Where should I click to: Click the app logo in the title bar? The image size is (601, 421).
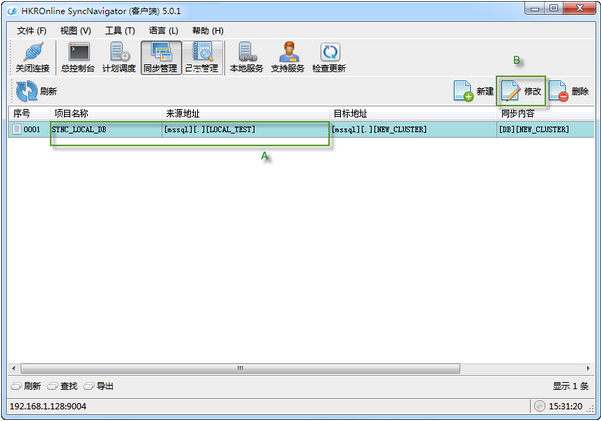12,11
